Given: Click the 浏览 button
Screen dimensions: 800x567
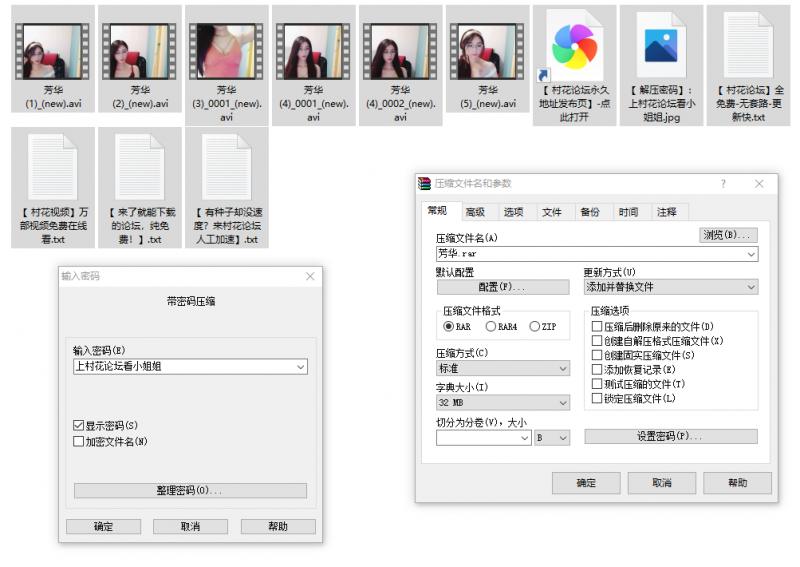Looking at the screenshot, I should coord(727,235).
